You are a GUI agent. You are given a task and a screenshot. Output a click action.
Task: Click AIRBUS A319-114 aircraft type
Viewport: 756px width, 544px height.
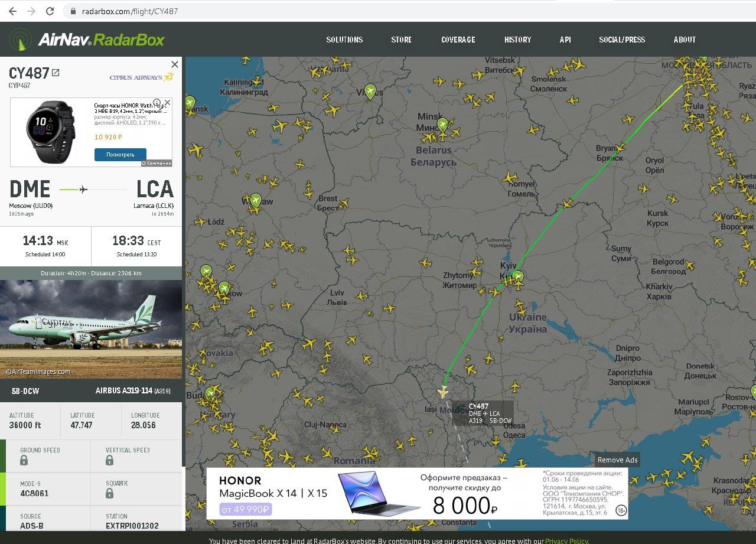click(133, 391)
